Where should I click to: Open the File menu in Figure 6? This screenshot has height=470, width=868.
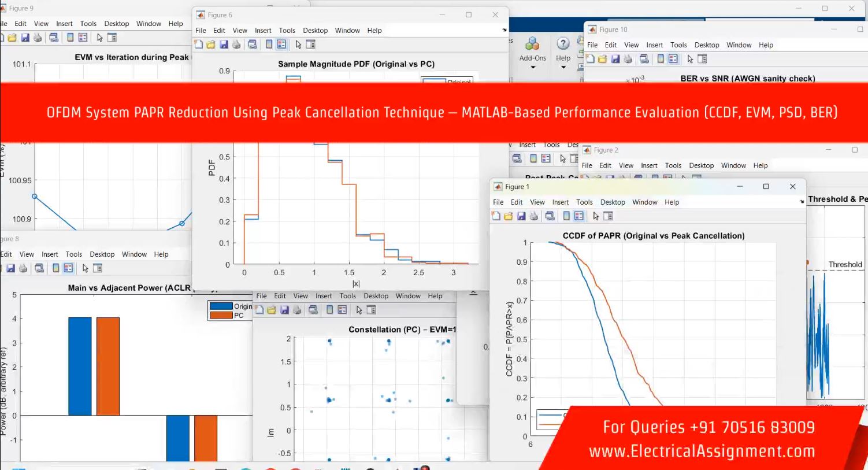pyautogui.click(x=201, y=31)
